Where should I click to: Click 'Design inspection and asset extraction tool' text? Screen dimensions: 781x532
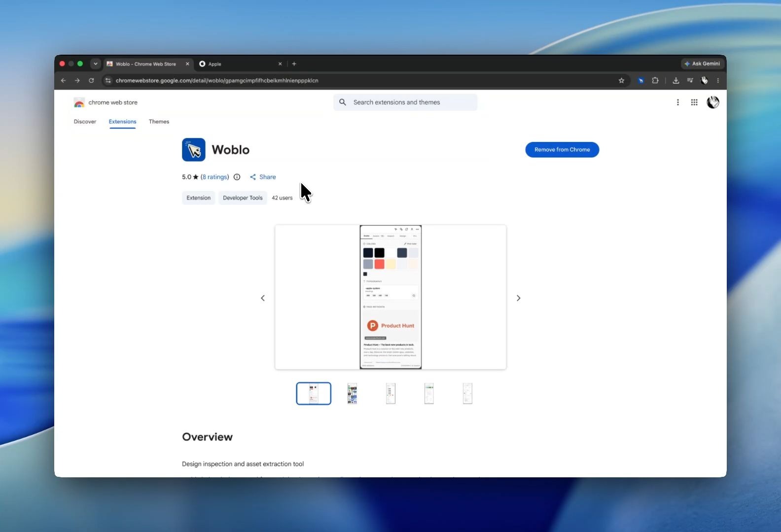tap(243, 464)
